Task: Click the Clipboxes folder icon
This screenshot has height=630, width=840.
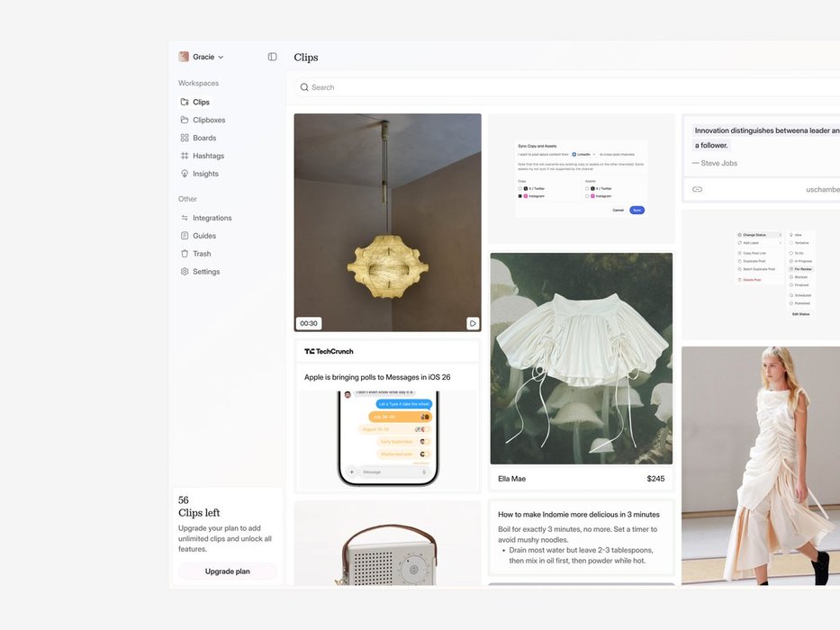Action: pyautogui.click(x=185, y=120)
